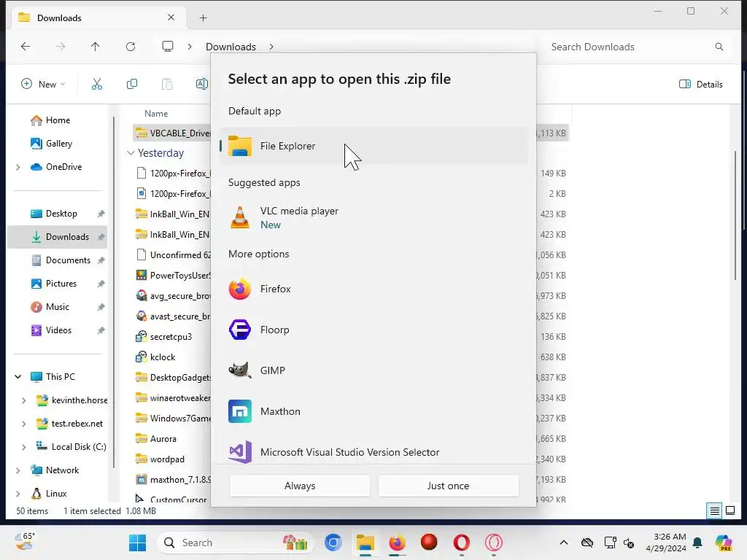Collapse the This PC tree node
Screen dimensions: 747x560
pyautogui.click(x=18, y=377)
